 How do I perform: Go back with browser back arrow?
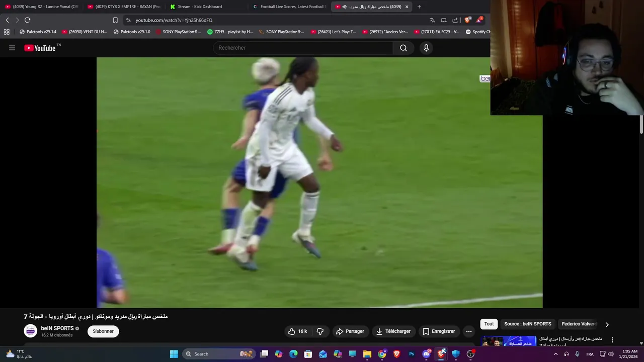point(7,20)
